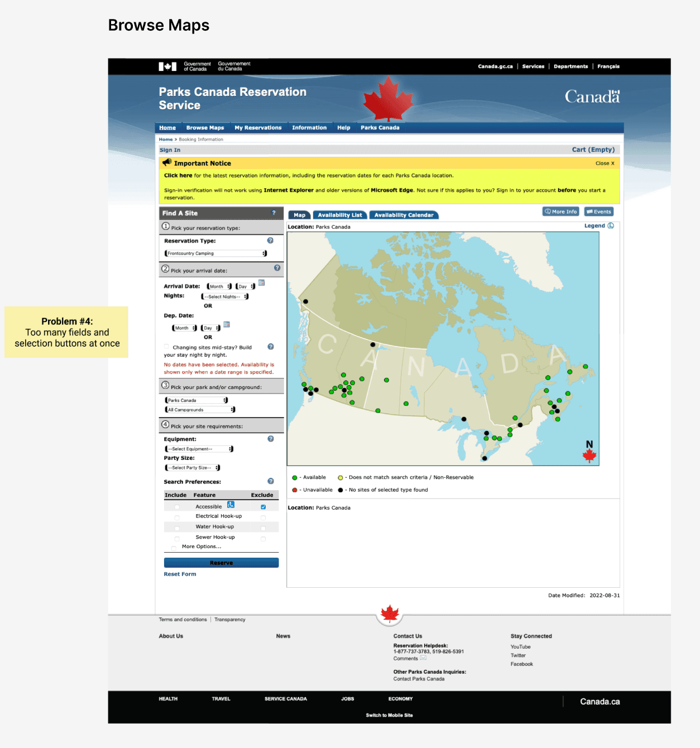This screenshot has width=700, height=748.
Task: Click the megaphone Important Notice icon
Action: 167,162
